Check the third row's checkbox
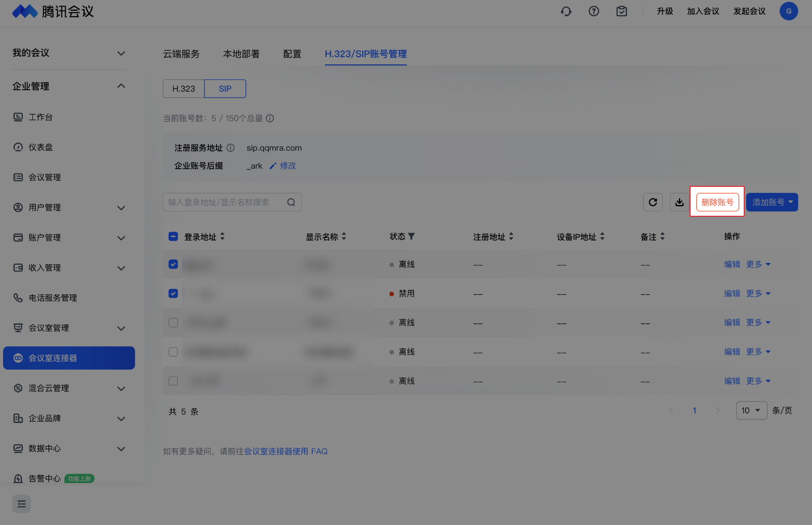The width and height of the screenshot is (812, 525). [x=173, y=323]
